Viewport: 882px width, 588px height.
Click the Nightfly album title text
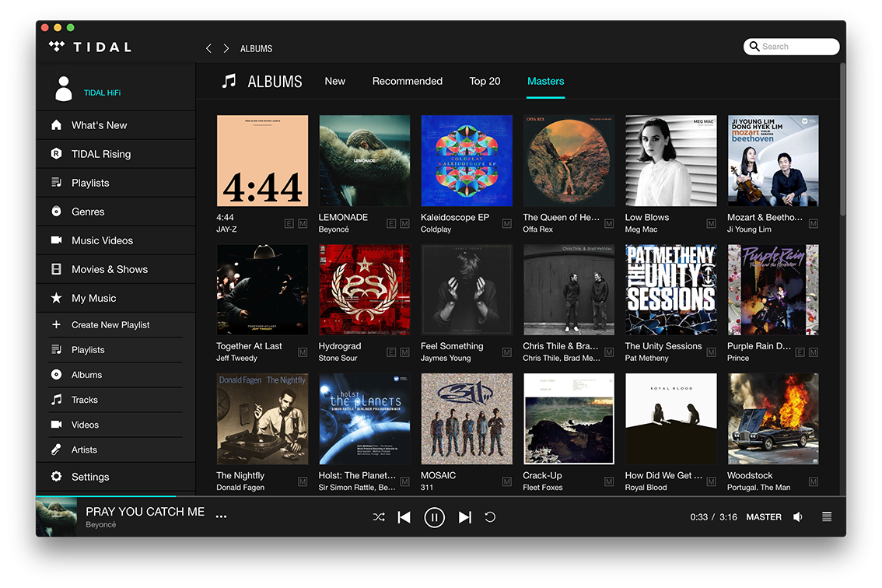click(240, 475)
